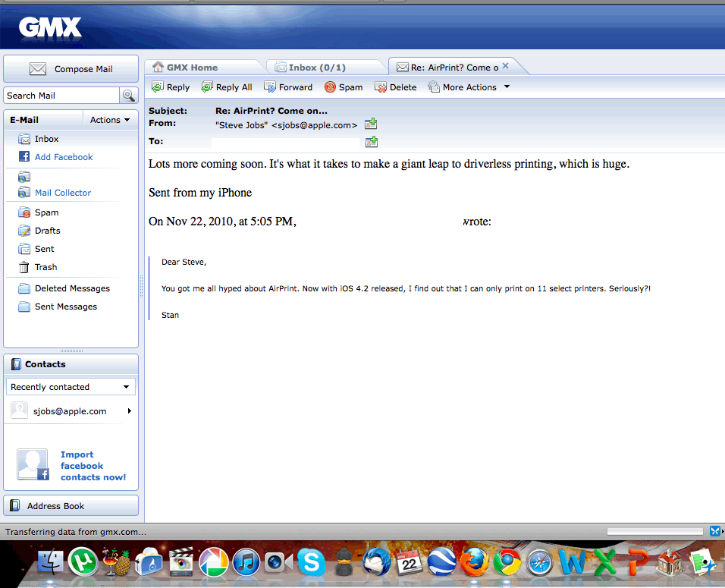Click Reply in the mail toolbar

point(171,87)
